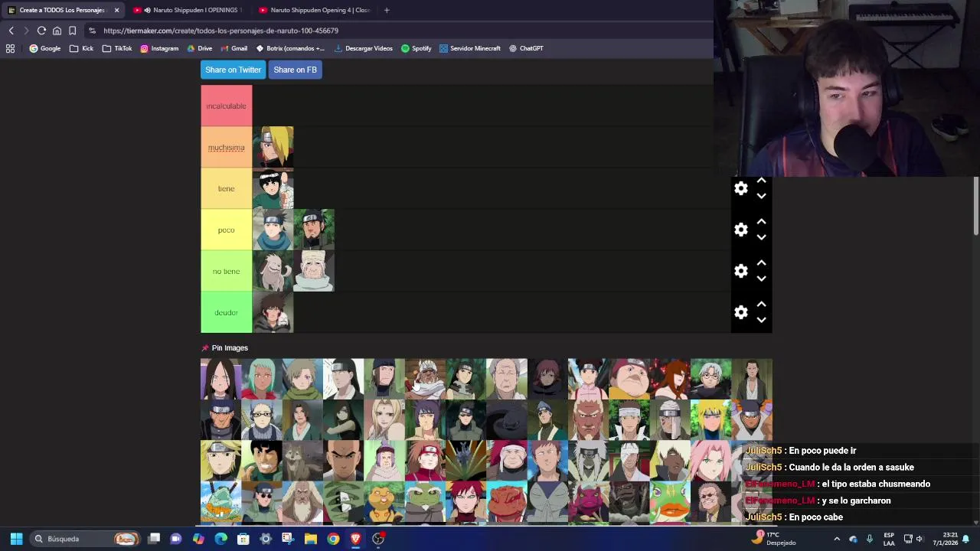Open Microsoft Edge from the taskbar
This screenshot has width=980, height=551.
click(221, 539)
